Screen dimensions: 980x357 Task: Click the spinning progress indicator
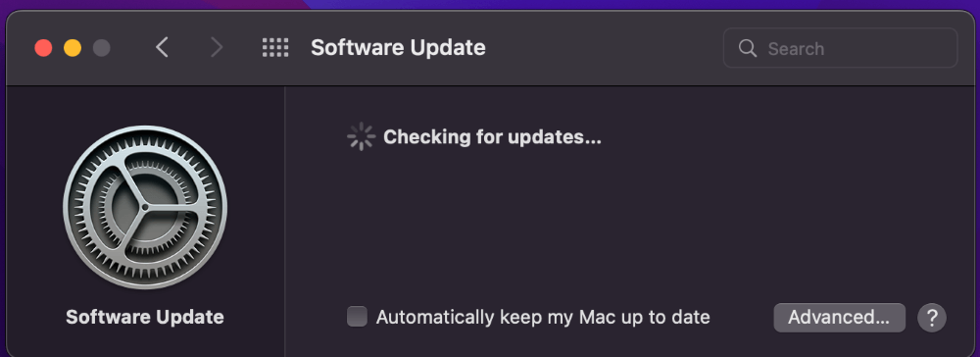(x=361, y=137)
